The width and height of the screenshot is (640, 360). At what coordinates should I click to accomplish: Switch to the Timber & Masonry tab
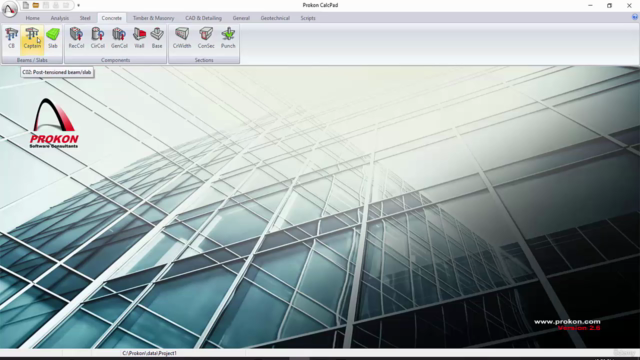click(x=153, y=18)
